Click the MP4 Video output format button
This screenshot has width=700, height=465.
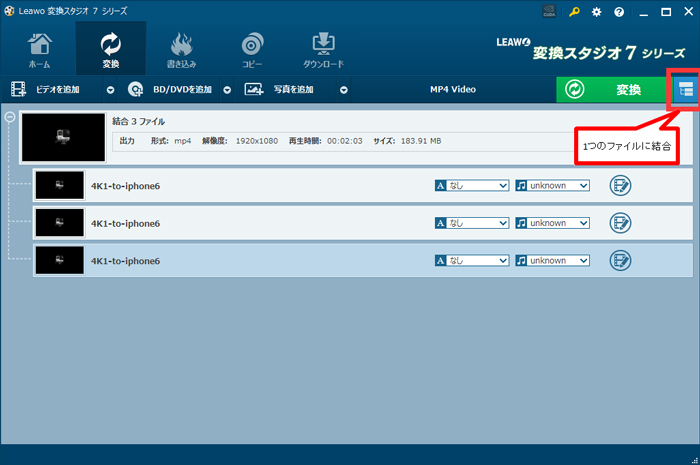(452, 90)
